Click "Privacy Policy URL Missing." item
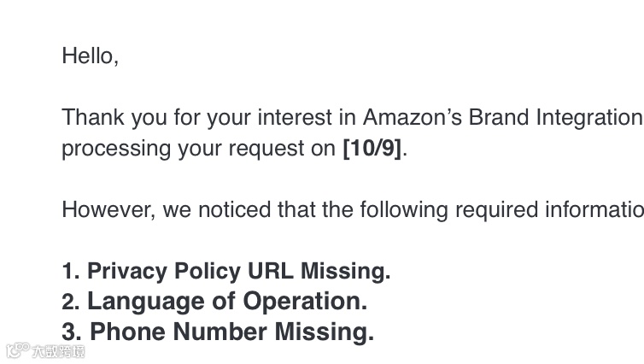The image size is (644, 364). (238, 271)
